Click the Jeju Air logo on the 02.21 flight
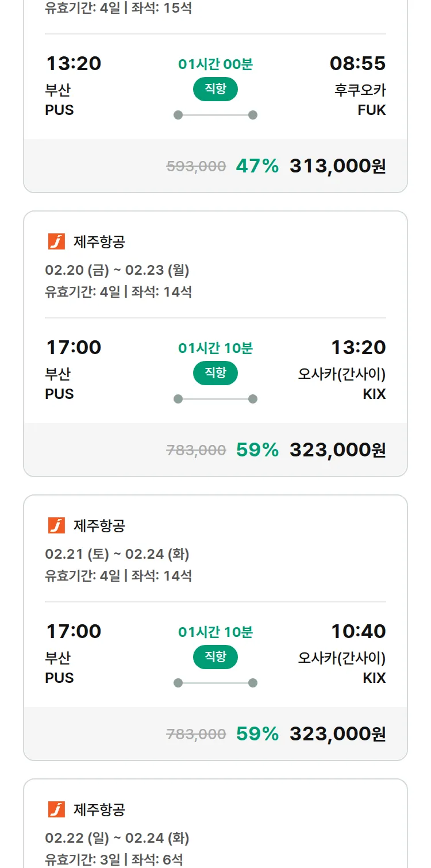Viewport: 431px width, 868px height. pos(56,525)
